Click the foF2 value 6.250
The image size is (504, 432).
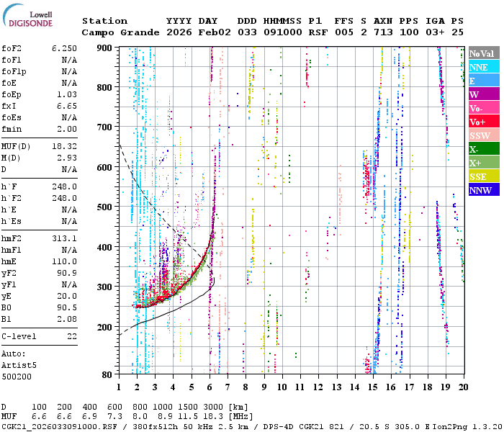click(x=63, y=48)
